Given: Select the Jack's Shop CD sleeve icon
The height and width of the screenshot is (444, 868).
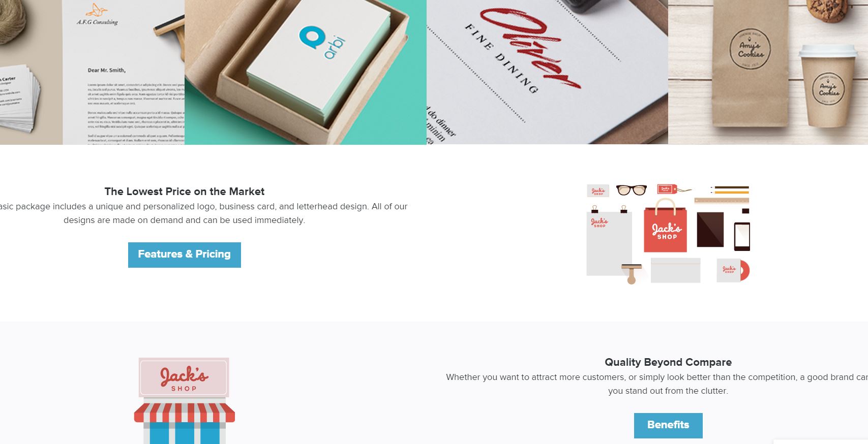Looking at the screenshot, I should [x=733, y=270].
